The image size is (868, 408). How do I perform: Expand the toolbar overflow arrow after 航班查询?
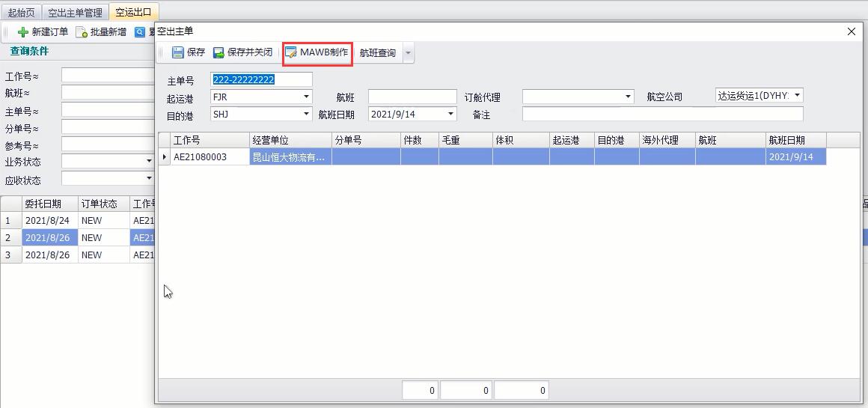(408, 53)
